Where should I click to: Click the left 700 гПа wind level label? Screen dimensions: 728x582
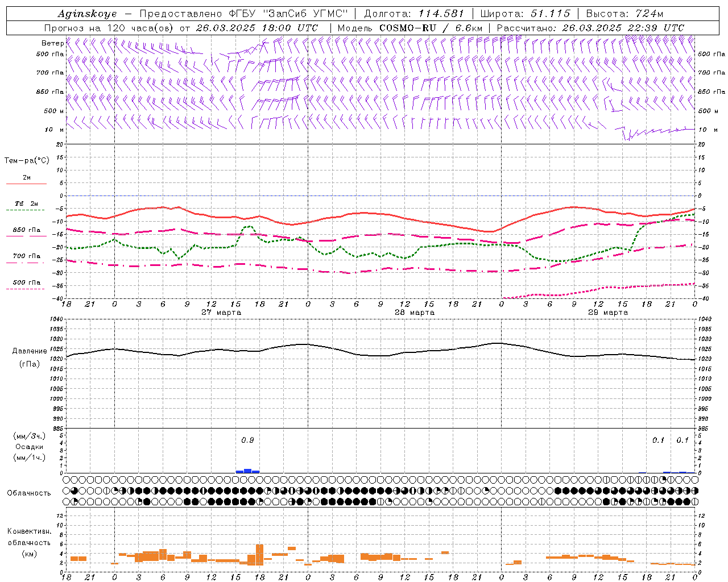click(50, 73)
